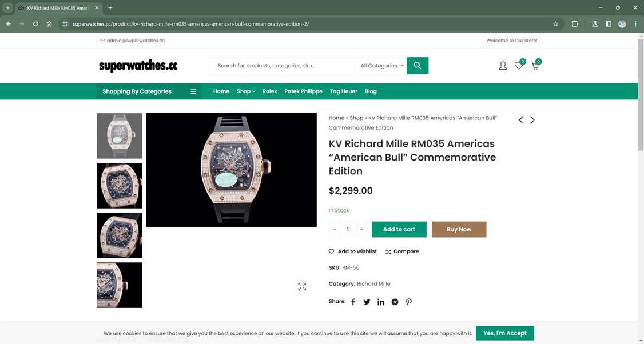Click the Add to cart button
The width and height of the screenshot is (644, 344).
tap(399, 230)
